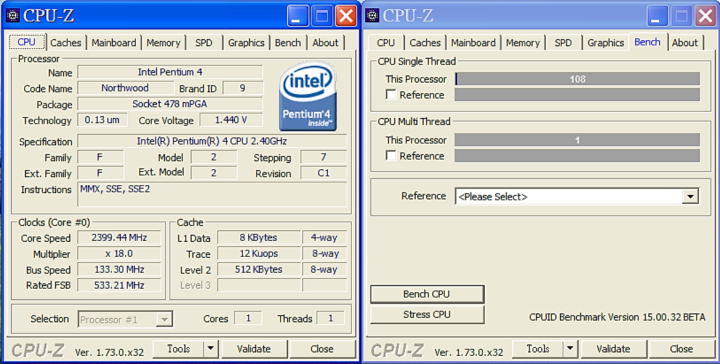Maximize the right CPU-Z window
The width and height of the screenshot is (720, 364).
(x=681, y=16)
